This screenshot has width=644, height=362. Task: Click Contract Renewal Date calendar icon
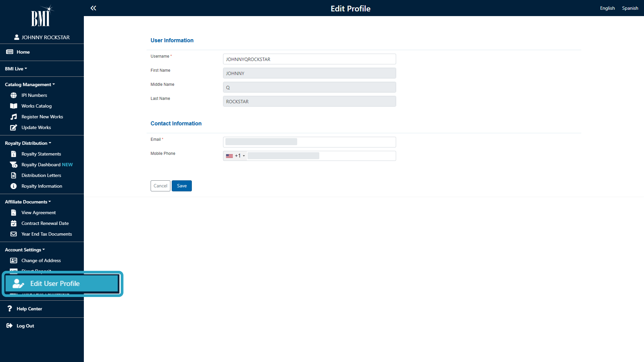pyautogui.click(x=13, y=224)
